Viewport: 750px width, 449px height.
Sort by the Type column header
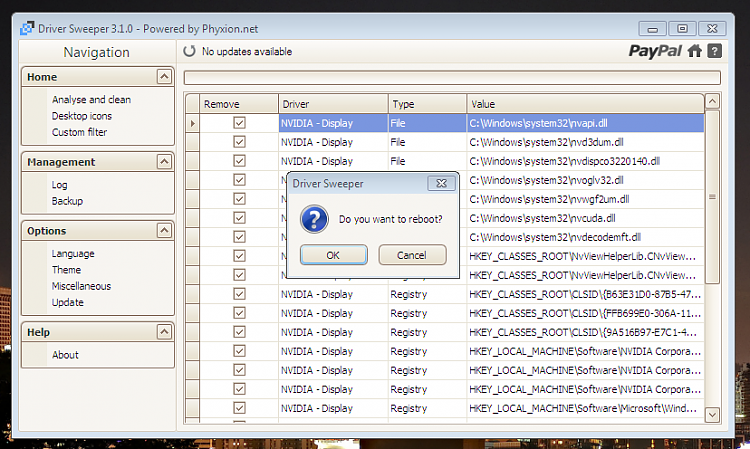427,104
